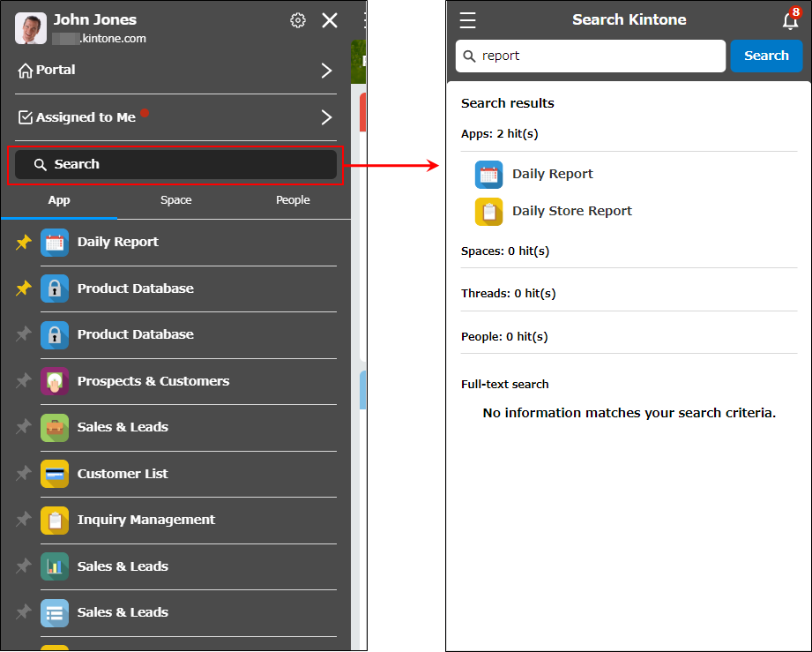Open Daily Store Report from search results
This screenshot has height=652, width=812.
point(573,211)
